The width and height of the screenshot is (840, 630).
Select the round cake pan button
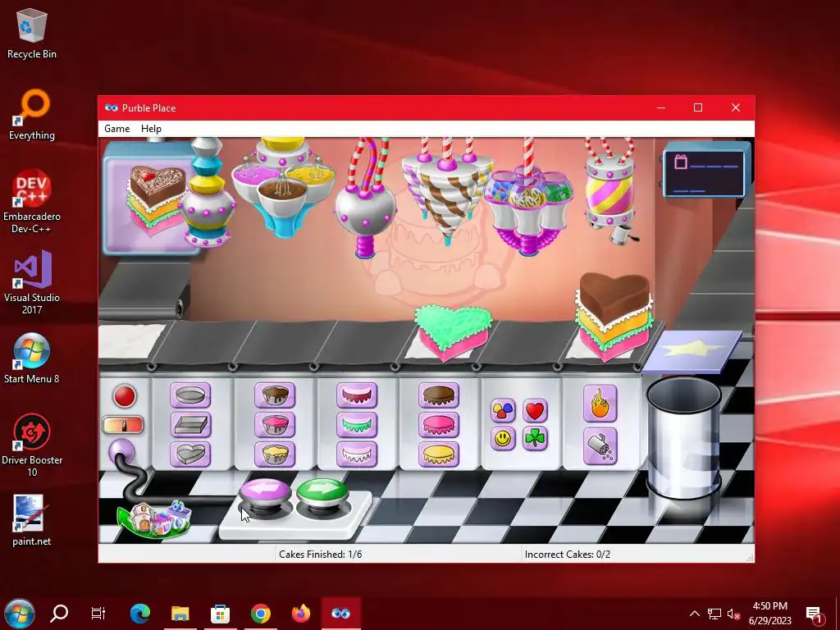tap(190, 395)
